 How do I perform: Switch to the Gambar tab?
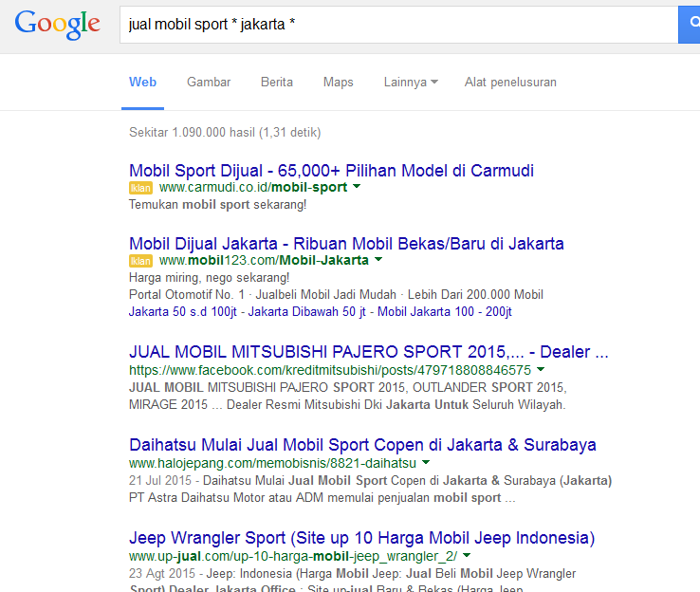209,83
